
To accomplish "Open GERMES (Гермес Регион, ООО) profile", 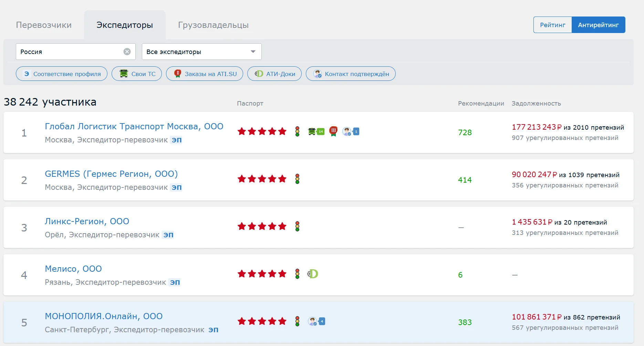I will [x=111, y=174].
